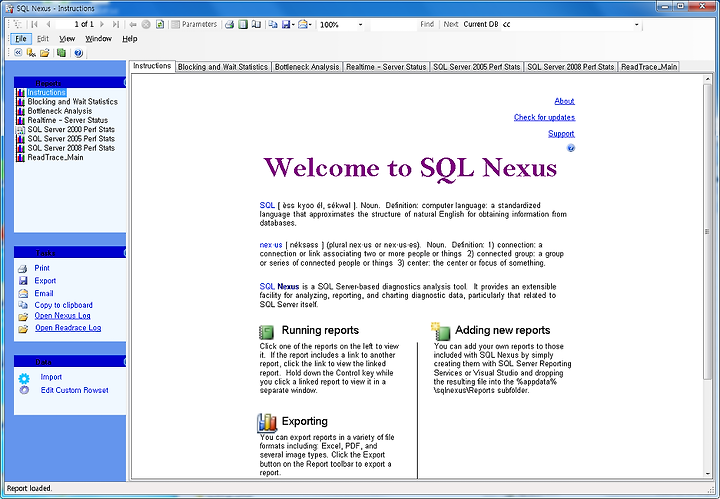
Task: Switch to SQL Server 2008 Perf Stats tab
Action: coord(570,67)
